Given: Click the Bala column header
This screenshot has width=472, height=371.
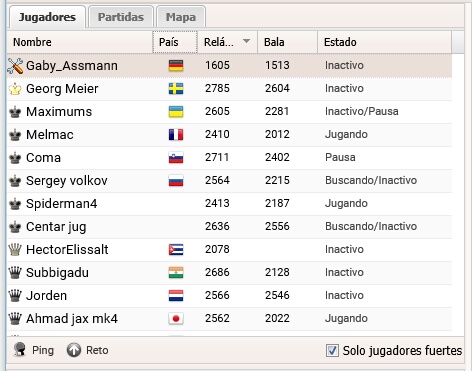Looking at the screenshot, I should coord(287,42).
